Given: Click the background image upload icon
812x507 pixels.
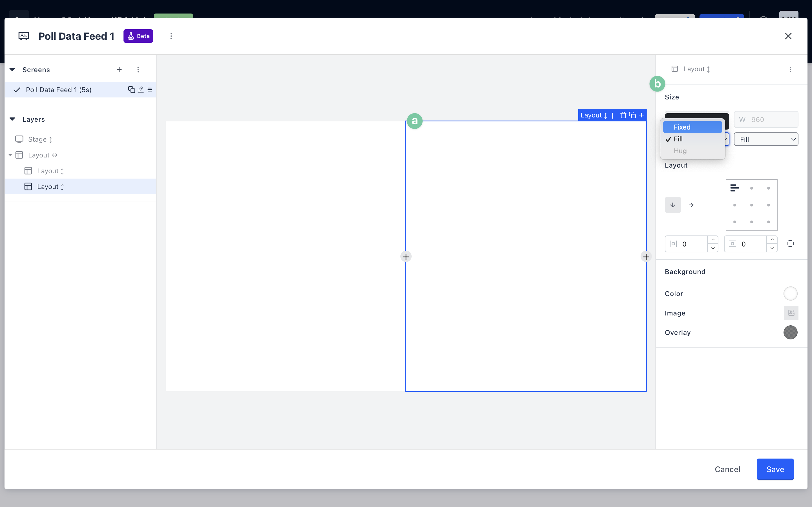Looking at the screenshot, I should 791,313.
